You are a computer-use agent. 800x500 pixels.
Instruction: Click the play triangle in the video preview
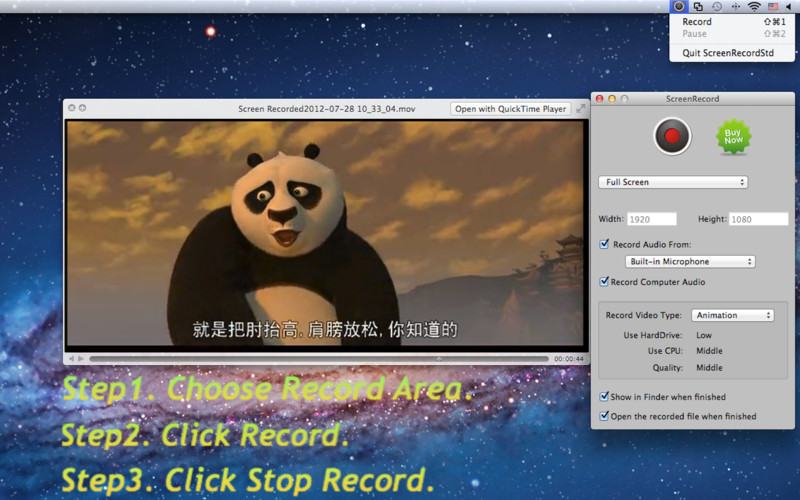coord(81,359)
